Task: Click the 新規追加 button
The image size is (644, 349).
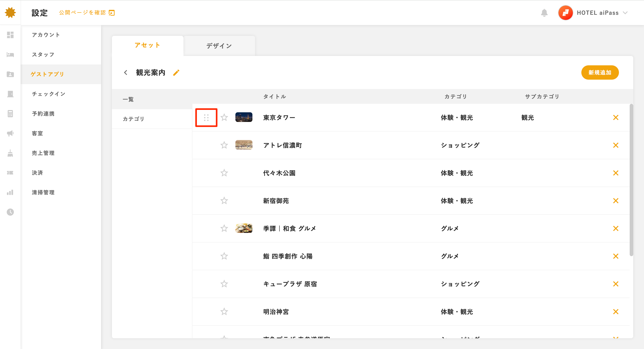Action: (600, 72)
